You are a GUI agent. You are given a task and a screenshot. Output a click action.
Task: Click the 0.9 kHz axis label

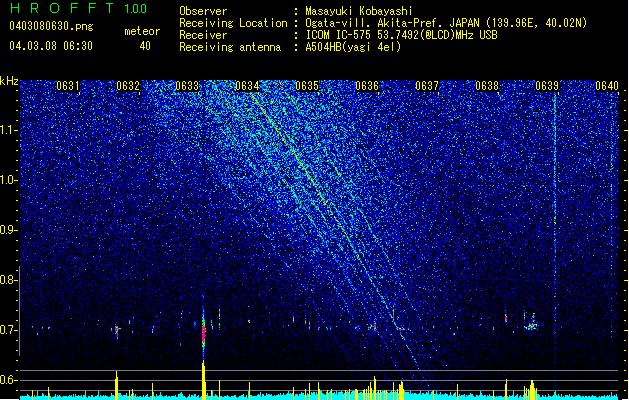click(8, 230)
